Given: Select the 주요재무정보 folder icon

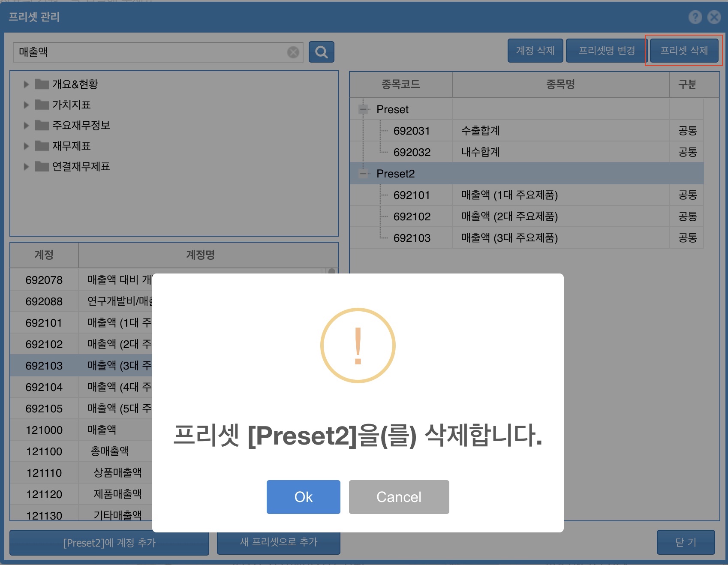Looking at the screenshot, I should pyautogui.click(x=42, y=125).
